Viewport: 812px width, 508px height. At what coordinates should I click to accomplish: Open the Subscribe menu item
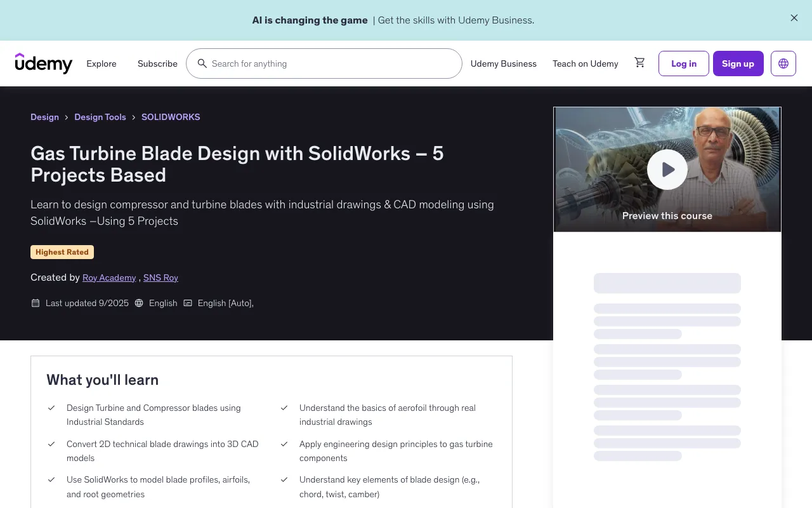point(157,63)
